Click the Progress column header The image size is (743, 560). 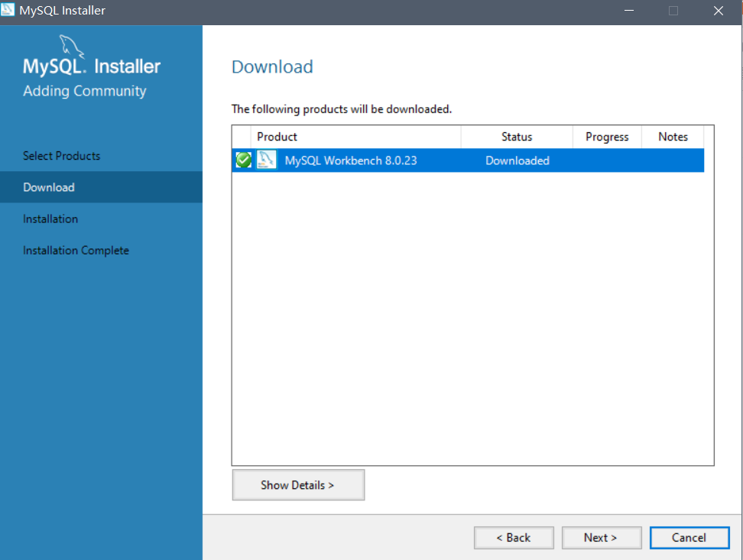[x=607, y=137]
